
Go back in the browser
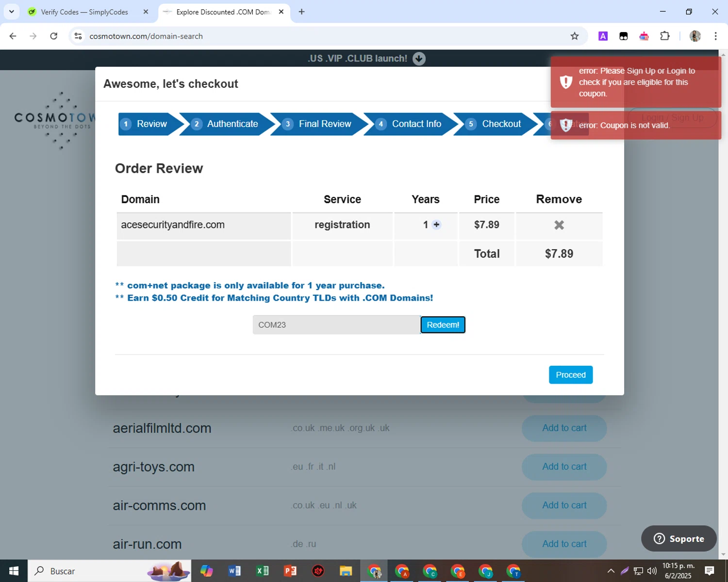click(13, 36)
